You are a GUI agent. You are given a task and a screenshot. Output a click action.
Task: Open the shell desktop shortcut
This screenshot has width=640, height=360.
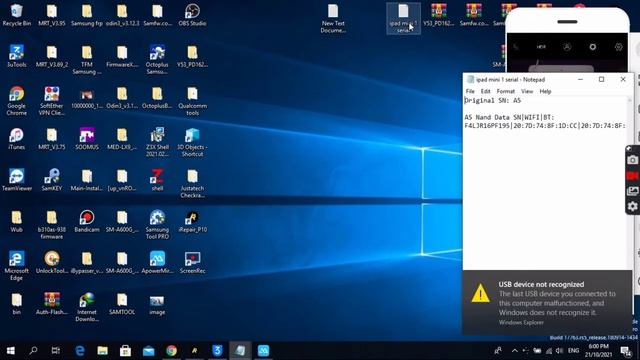(x=157, y=180)
